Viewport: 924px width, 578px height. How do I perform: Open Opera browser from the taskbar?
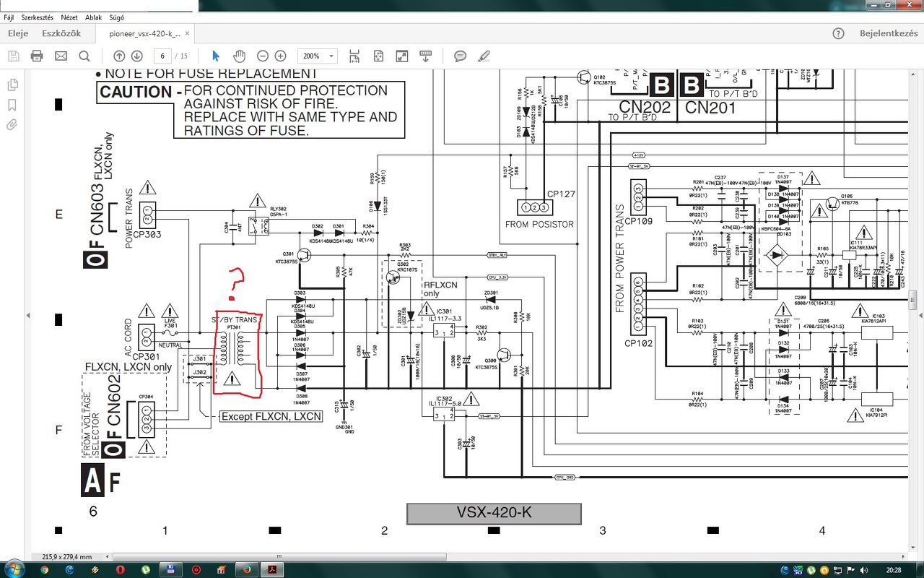coord(121,569)
